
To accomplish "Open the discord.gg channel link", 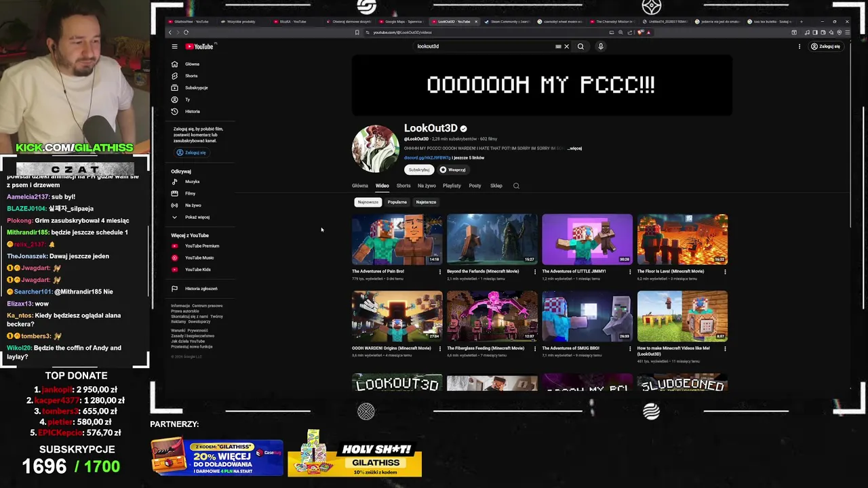I will [x=427, y=158].
